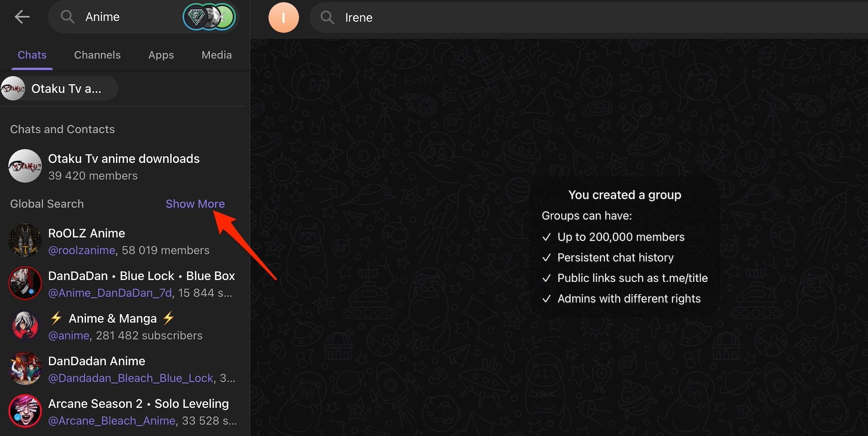Viewport: 868px width, 436px height.
Task: Click Show More in Global Search
Action: 195,203
